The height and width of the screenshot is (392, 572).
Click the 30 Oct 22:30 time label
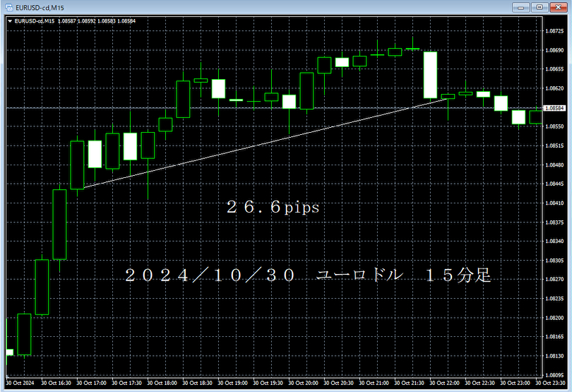click(479, 383)
